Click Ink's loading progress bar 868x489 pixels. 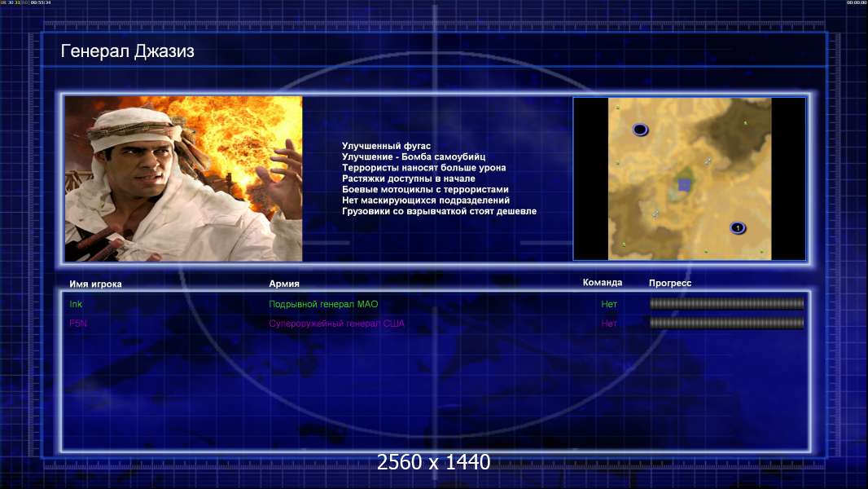[727, 303]
